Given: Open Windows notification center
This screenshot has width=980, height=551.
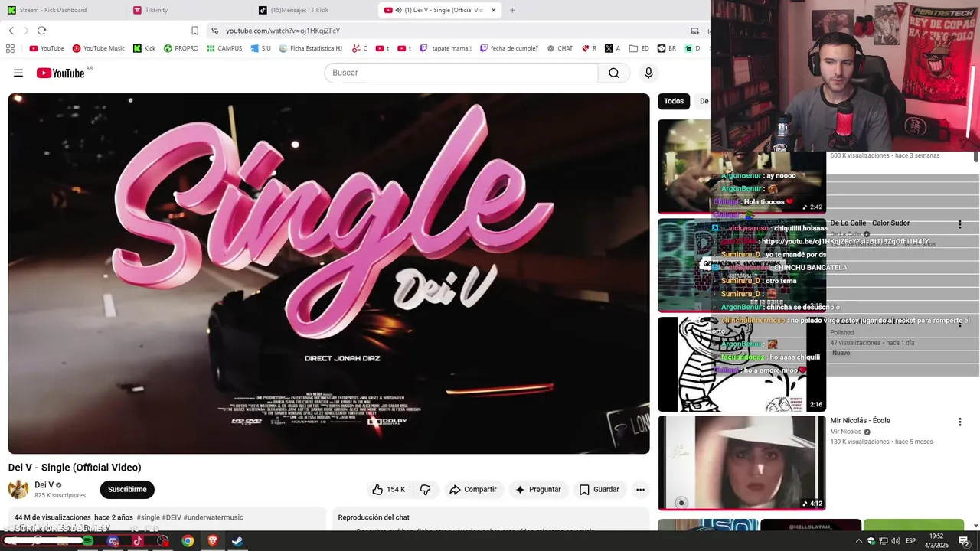Looking at the screenshot, I should pyautogui.click(x=964, y=541).
